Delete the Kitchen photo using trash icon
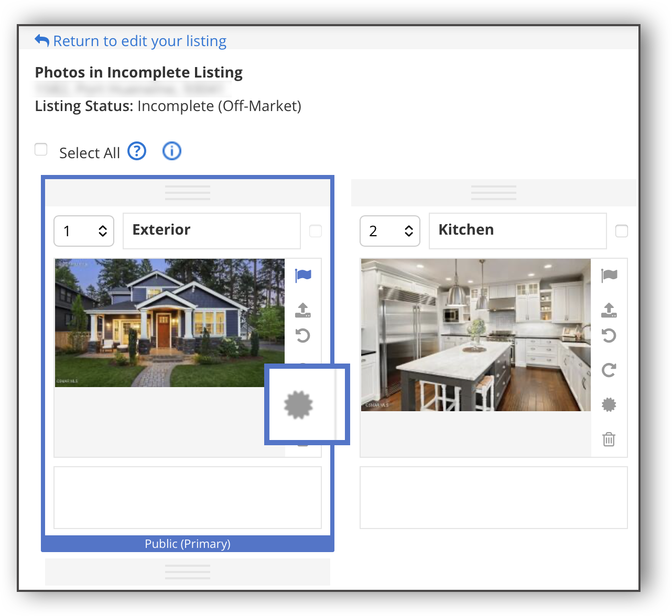Viewport: 672px width, 616px height. pos(609,439)
